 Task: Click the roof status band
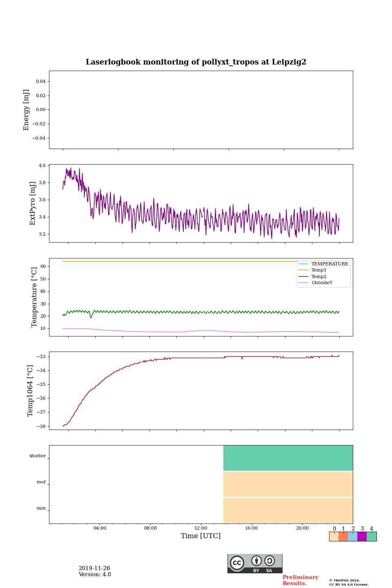click(288, 484)
